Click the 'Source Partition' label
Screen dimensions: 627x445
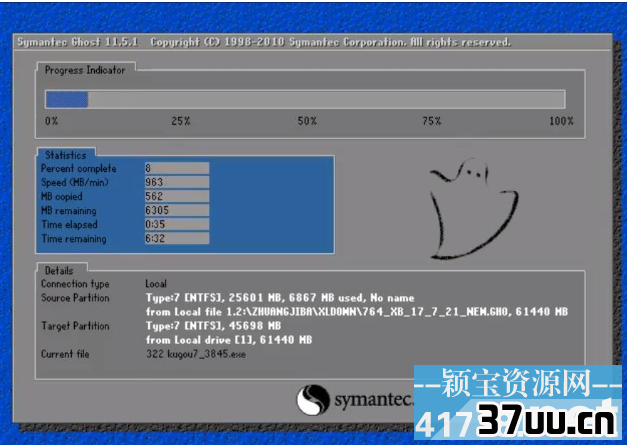75,298
